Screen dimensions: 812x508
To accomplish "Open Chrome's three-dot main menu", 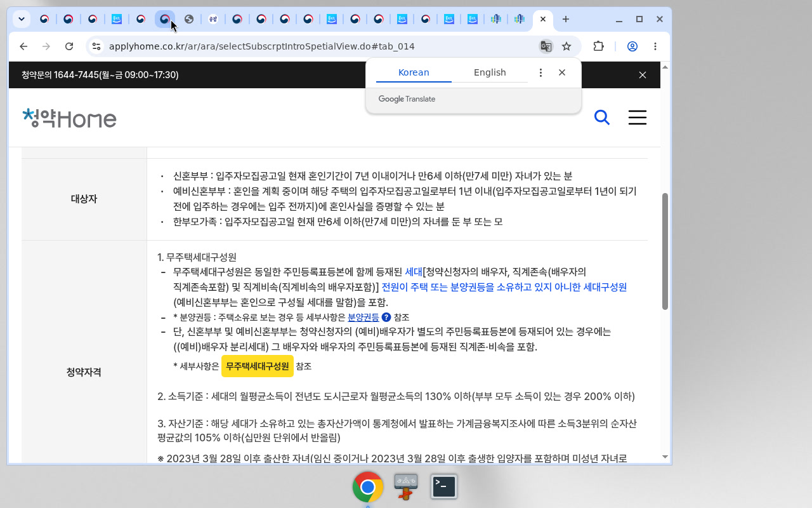I will pyautogui.click(x=655, y=46).
